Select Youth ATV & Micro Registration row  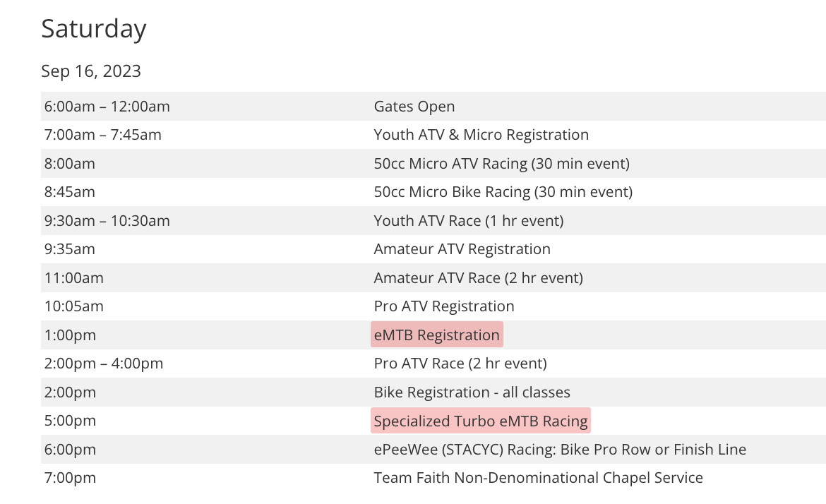pyautogui.click(x=481, y=135)
